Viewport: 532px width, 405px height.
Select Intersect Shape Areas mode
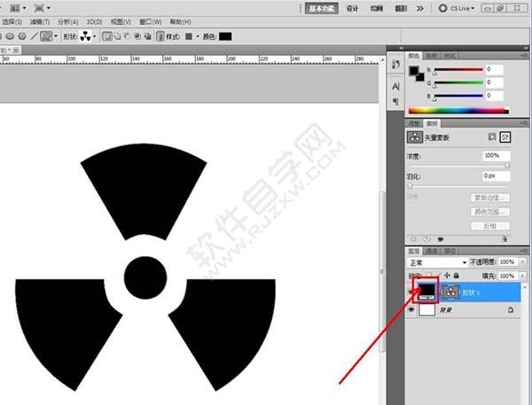tap(137, 36)
